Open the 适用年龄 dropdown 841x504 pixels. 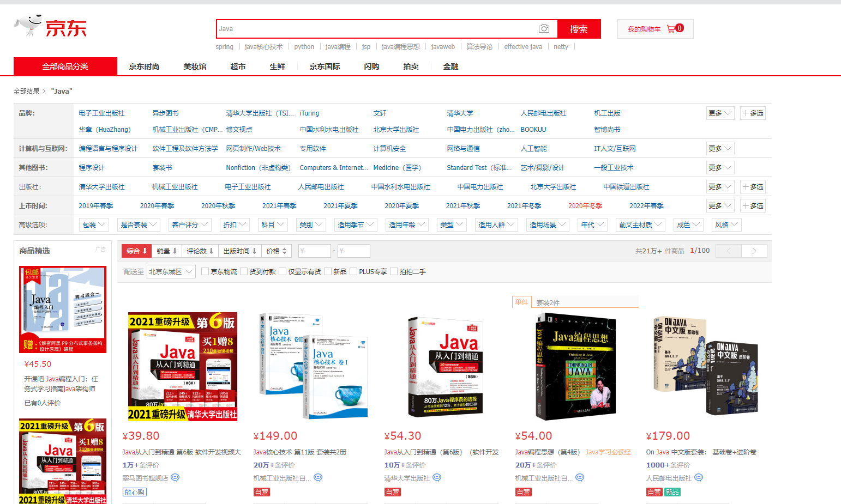(407, 224)
